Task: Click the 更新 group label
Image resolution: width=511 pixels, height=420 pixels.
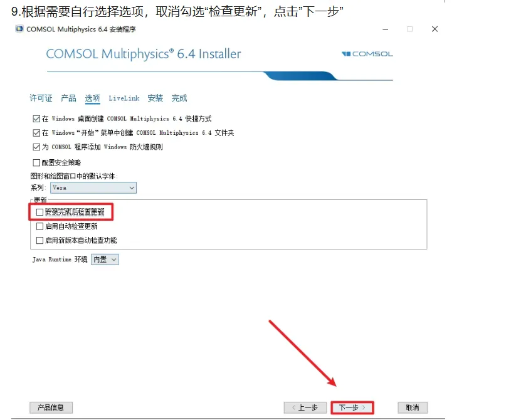Action: pyautogui.click(x=40, y=200)
